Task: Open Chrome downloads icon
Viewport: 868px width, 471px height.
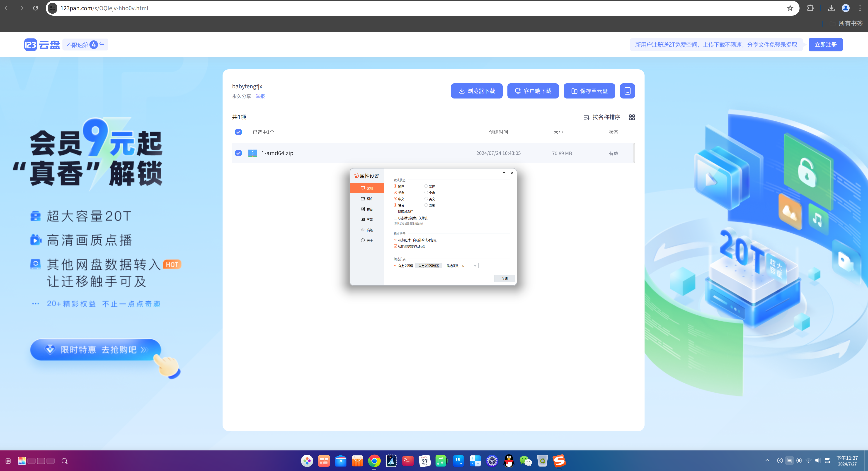Action: click(x=831, y=8)
